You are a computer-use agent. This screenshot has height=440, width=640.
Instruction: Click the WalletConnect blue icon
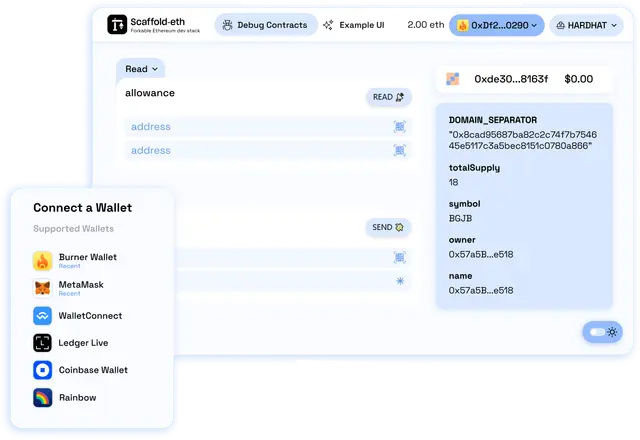(x=42, y=316)
